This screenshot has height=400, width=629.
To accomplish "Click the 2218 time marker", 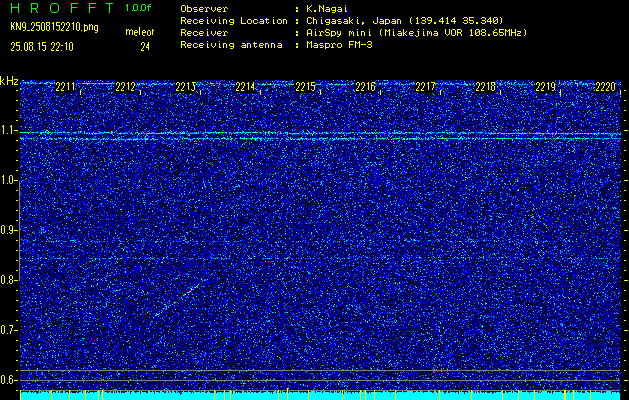I will click(x=485, y=87).
